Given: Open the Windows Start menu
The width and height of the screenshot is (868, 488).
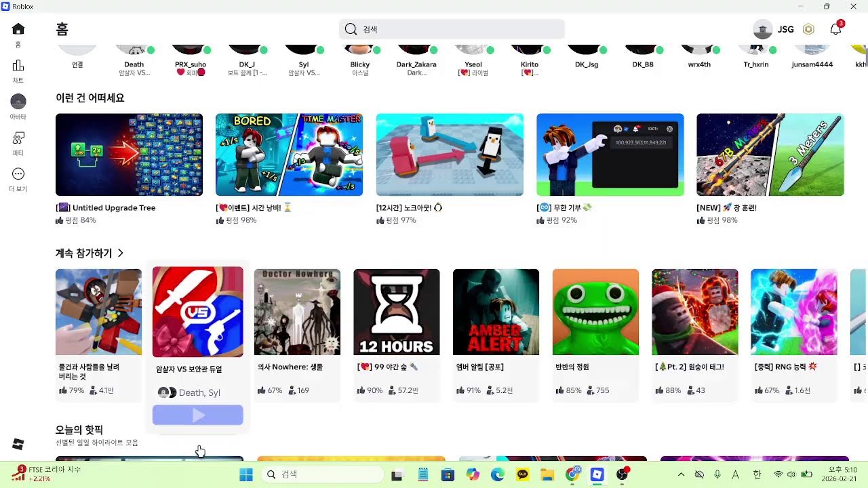Looking at the screenshot, I should [245, 474].
